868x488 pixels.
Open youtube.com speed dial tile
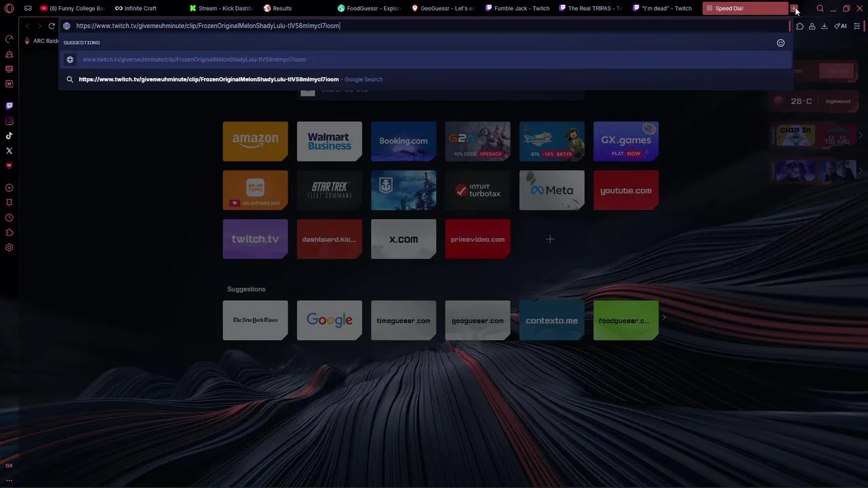pyautogui.click(x=626, y=190)
